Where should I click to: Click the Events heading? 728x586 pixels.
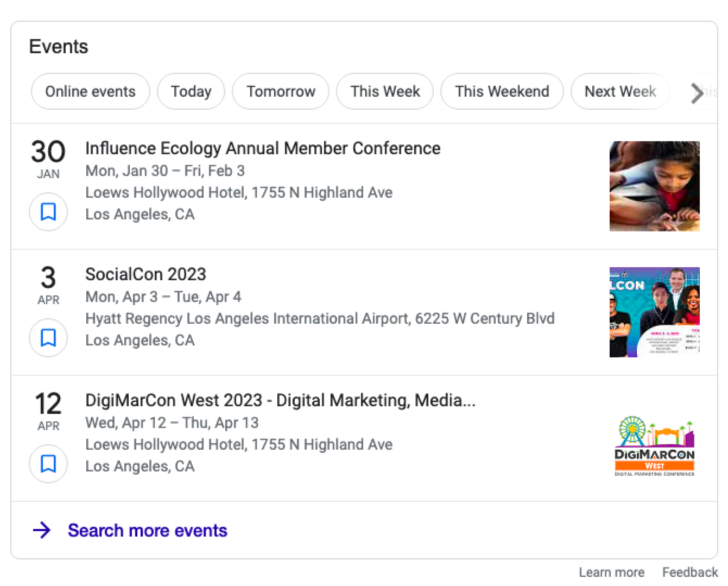pos(59,47)
